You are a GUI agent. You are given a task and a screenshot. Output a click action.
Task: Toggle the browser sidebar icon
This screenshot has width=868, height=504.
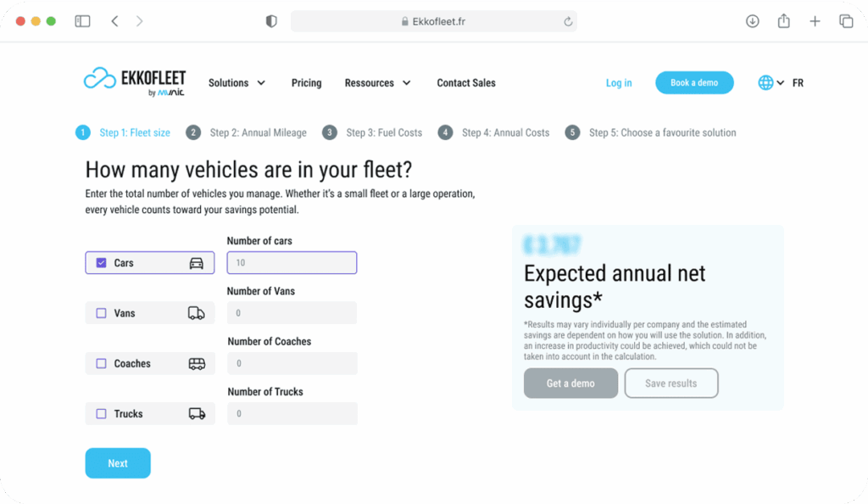(x=82, y=21)
